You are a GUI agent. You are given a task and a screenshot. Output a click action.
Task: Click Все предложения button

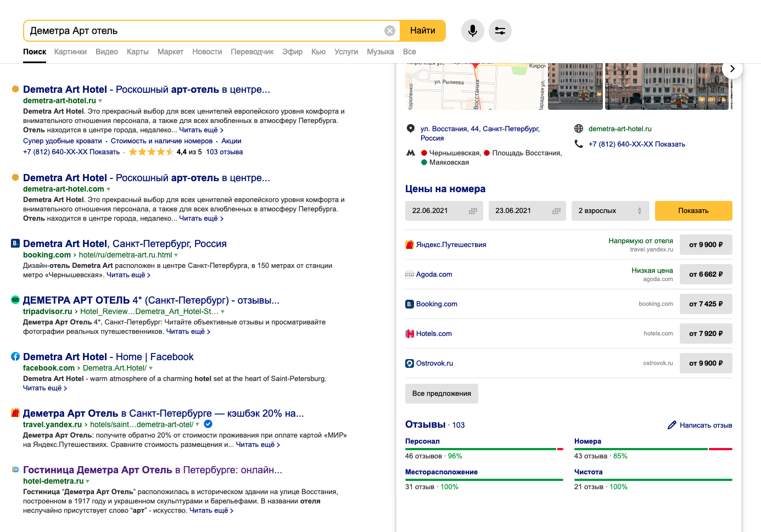441,394
